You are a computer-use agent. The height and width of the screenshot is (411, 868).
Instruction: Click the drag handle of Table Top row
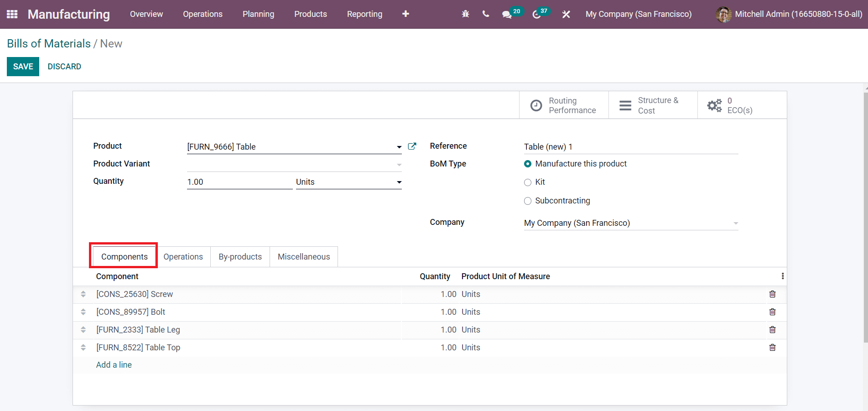tap(83, 348)
